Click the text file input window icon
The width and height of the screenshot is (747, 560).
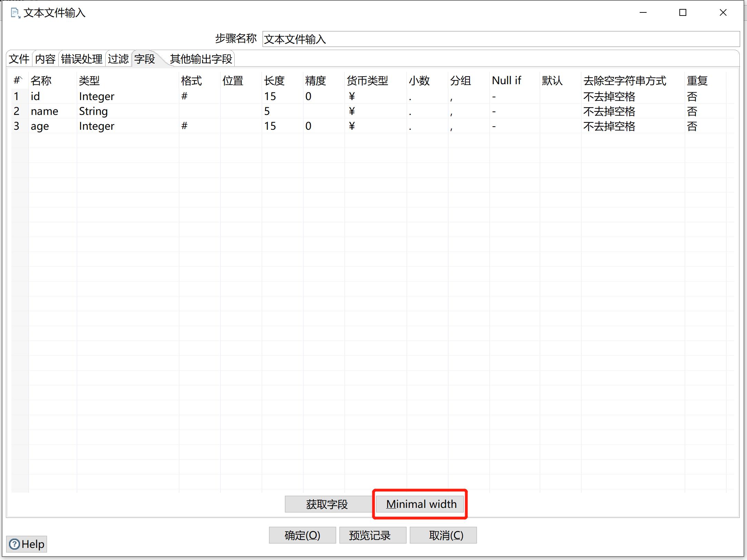click(16, 13)
